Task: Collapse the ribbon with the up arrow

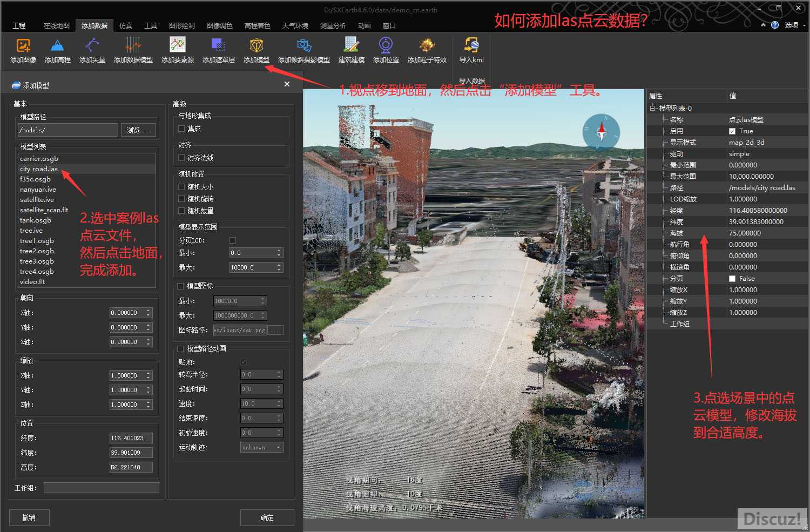Action: click(763, 25)
